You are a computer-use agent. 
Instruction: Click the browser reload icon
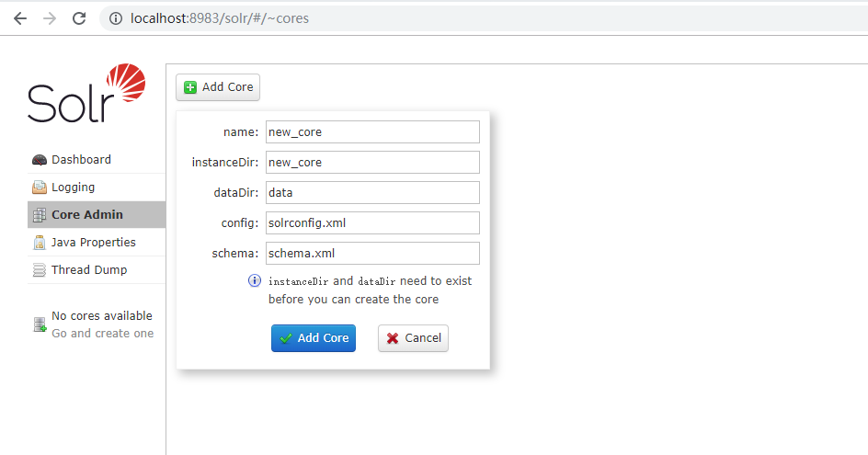(79, 18)
